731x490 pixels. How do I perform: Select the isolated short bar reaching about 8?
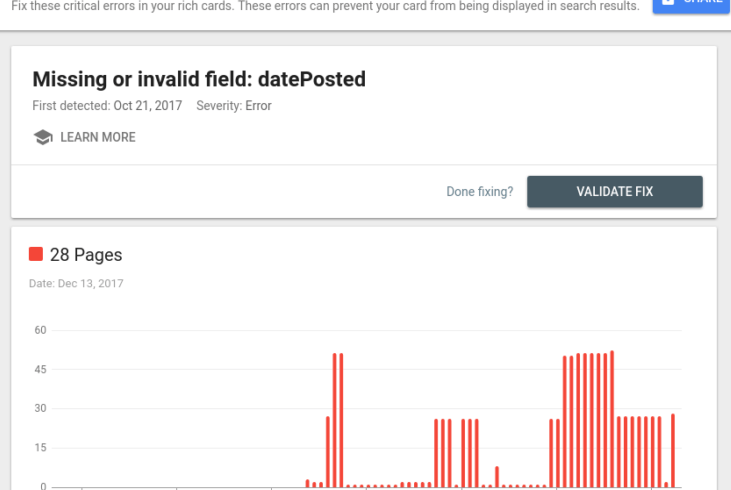click(497, 476)
